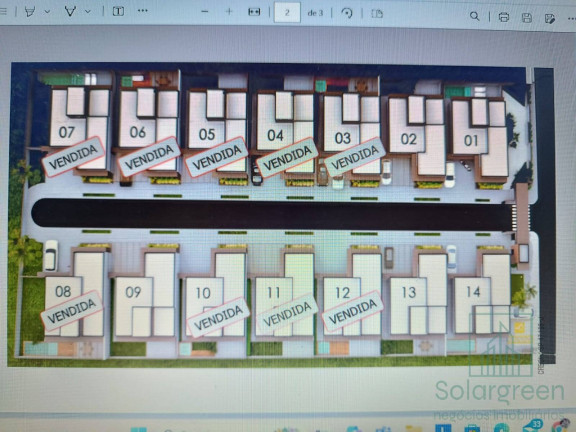Viewport: 576px width, 432px height.
Task: Print the PDF document
Action: pyautogui.click(x=504, y=17)
